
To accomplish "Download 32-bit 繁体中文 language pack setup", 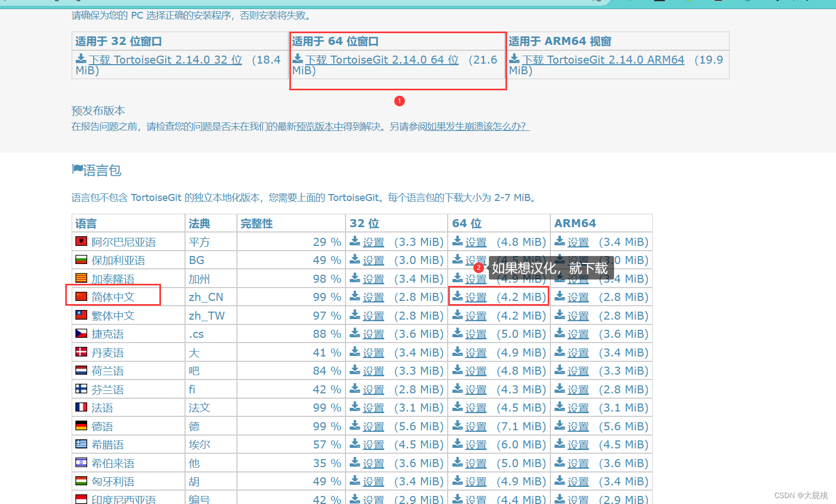I will (x=373, y=316).
